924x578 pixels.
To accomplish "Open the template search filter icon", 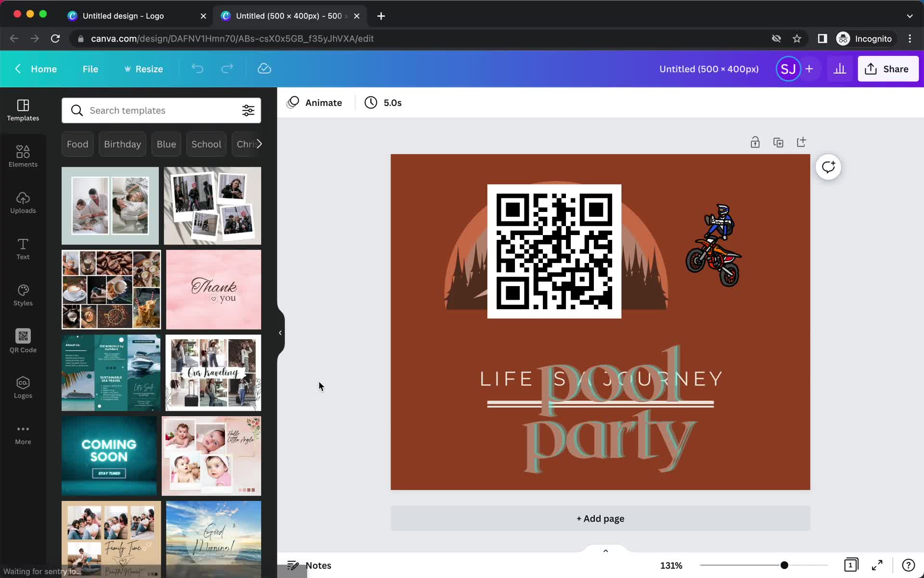I will tap(248, 110).
